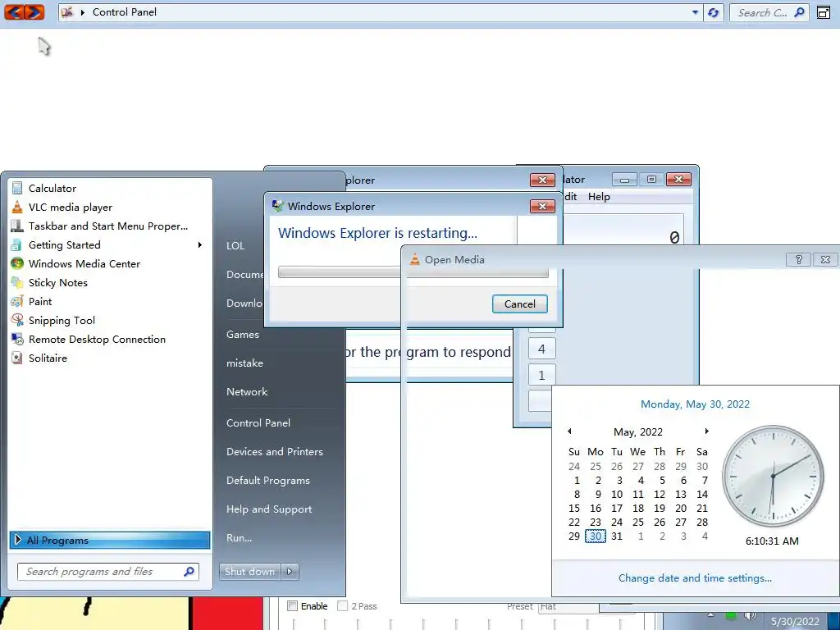
Task: Click the Windows Explorer dialog title icon
Action: (x=277, y=206)
